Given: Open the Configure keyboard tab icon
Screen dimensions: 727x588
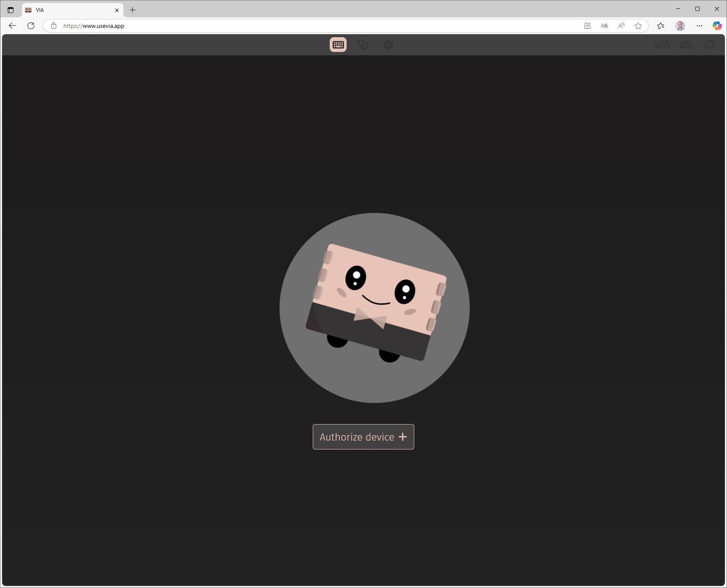Looking at the screenshot, I should tap(338, 45).
